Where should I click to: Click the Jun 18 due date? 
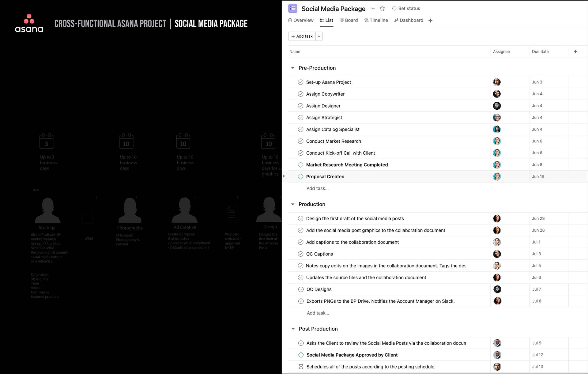click(x=538, y=176)
